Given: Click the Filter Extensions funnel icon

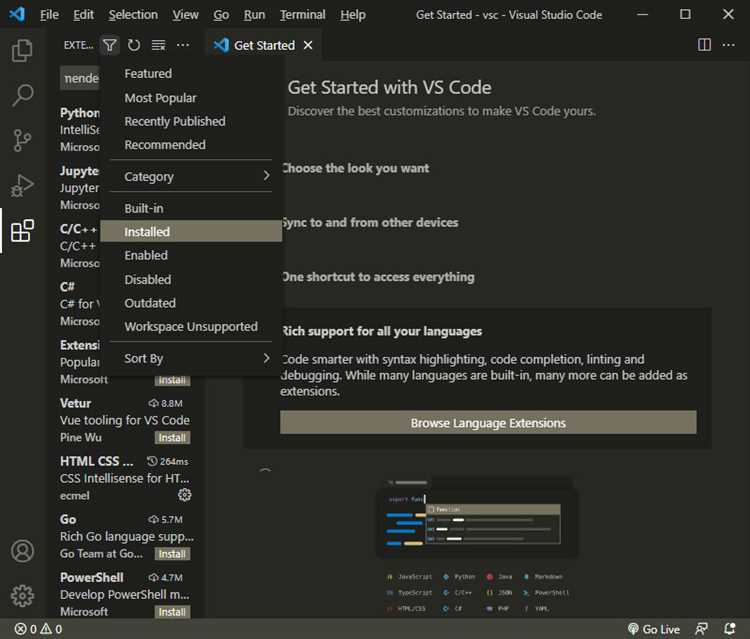Looking at the screenshot, I should tap(110, 46).
